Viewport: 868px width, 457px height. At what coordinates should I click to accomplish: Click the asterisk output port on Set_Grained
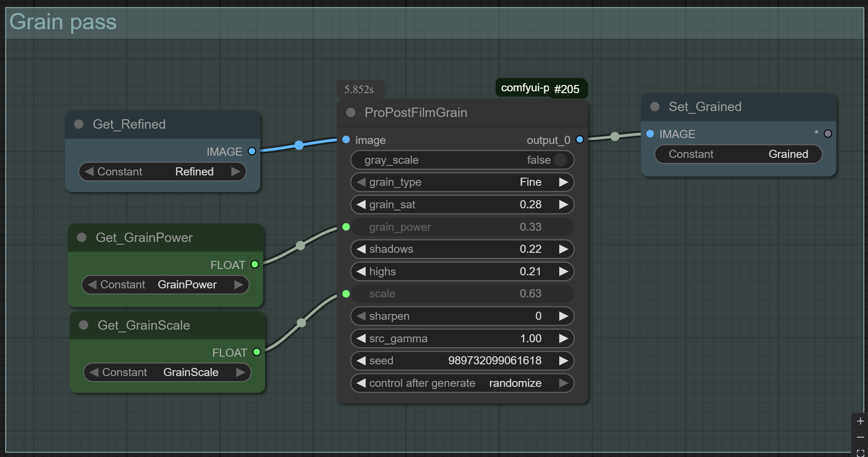(828, 134)
